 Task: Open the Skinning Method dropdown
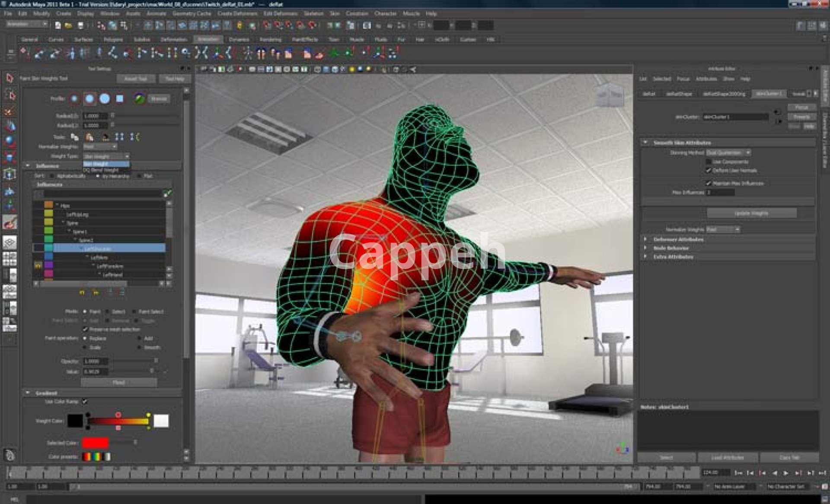728,153
